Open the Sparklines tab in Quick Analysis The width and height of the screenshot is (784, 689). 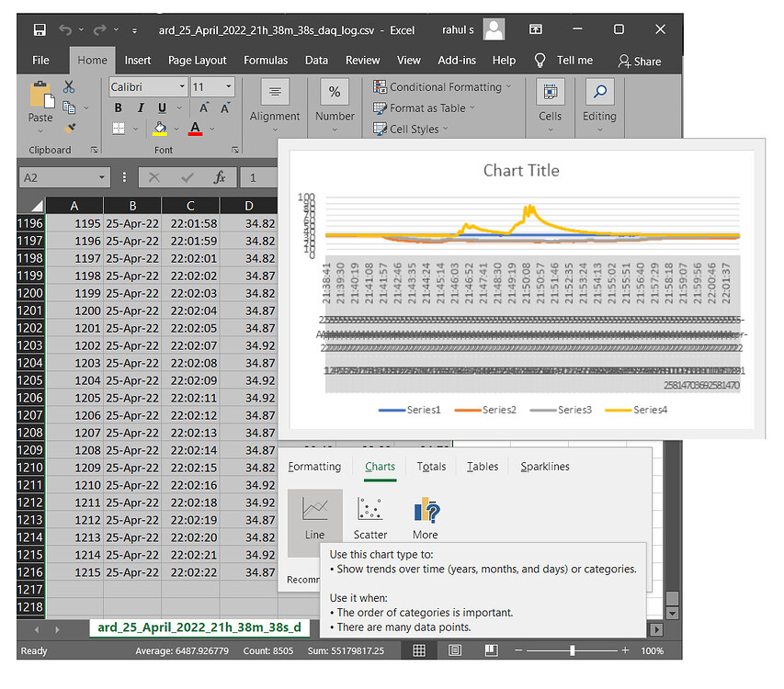pyautogui.click(x=544, y=466)
